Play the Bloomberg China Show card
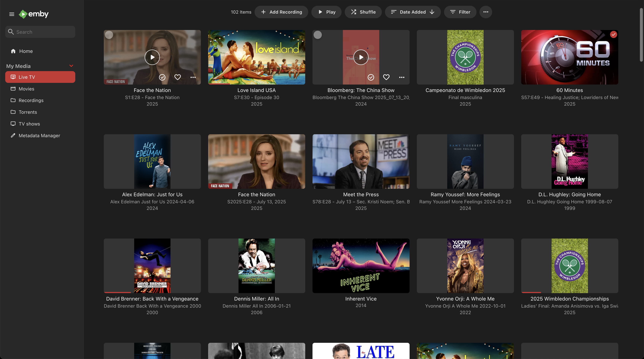 click(361, 57)
